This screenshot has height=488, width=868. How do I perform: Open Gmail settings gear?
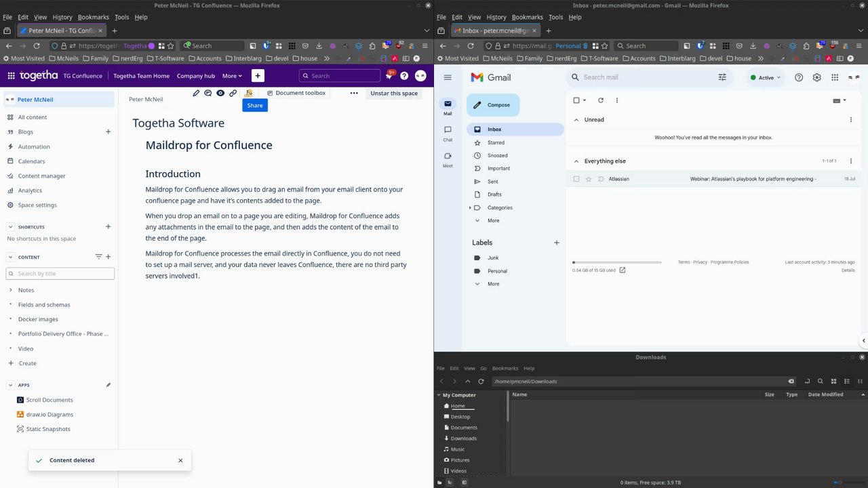817,77
